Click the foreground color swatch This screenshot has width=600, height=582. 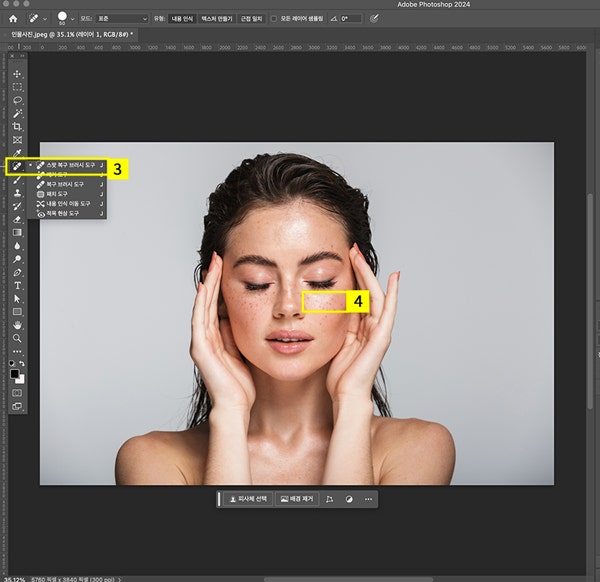point(16,373)
